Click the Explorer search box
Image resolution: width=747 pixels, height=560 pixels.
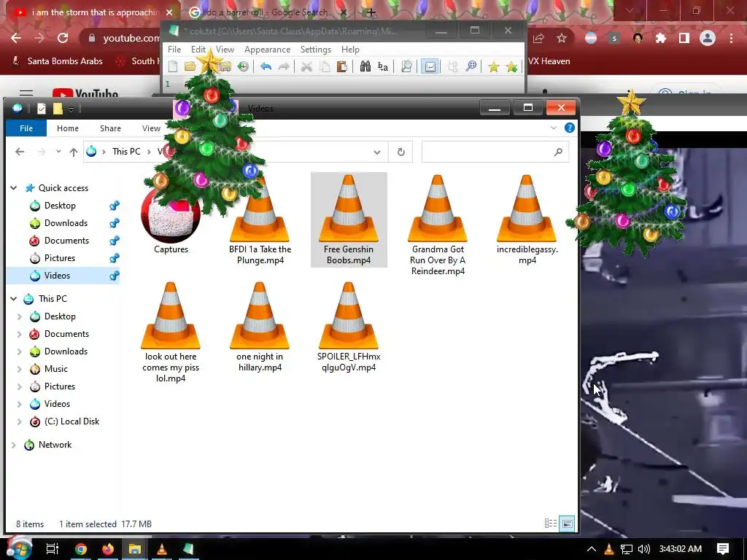point(495,152)
